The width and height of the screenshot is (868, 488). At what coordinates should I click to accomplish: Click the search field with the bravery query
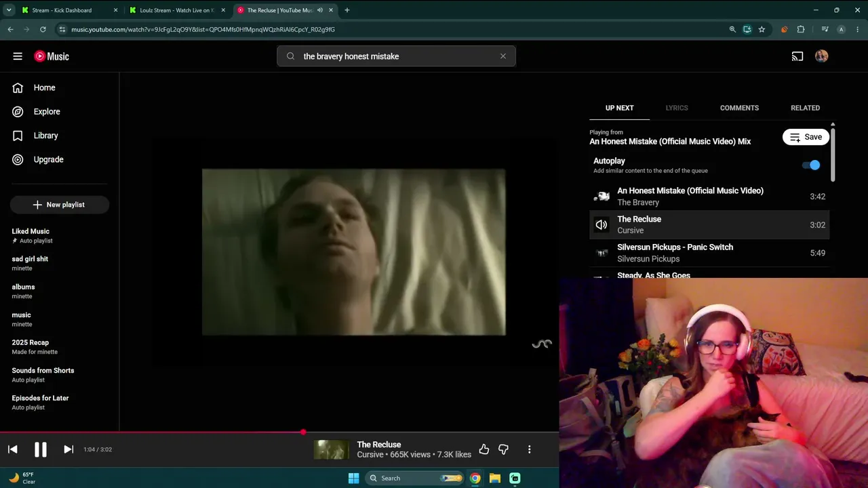pos(396,56)
